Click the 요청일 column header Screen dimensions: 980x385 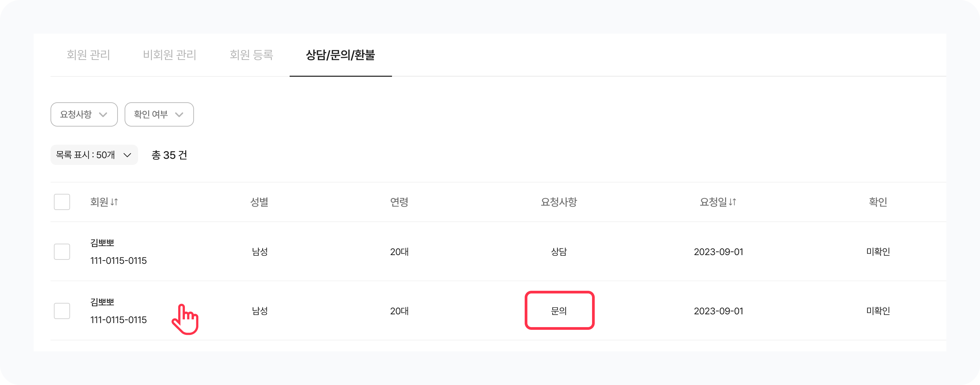[713, 202]
